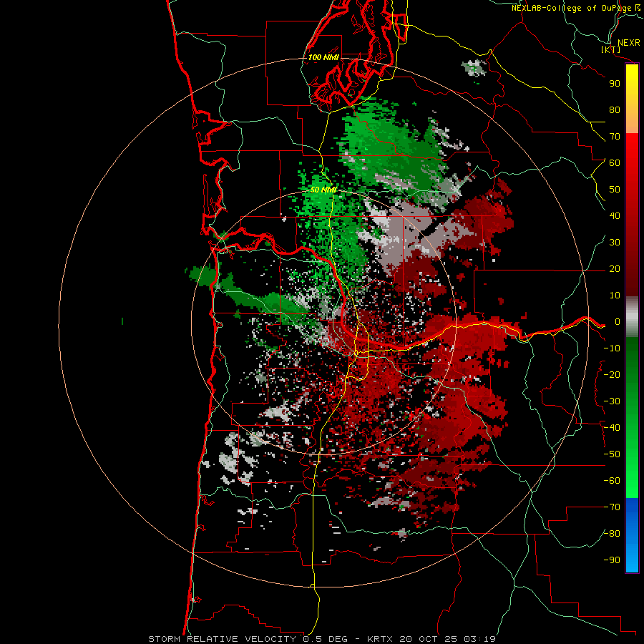644x644 pixels.
Task: Click the positive 50 value on velocity scale
Action: [x=615, y=190]
